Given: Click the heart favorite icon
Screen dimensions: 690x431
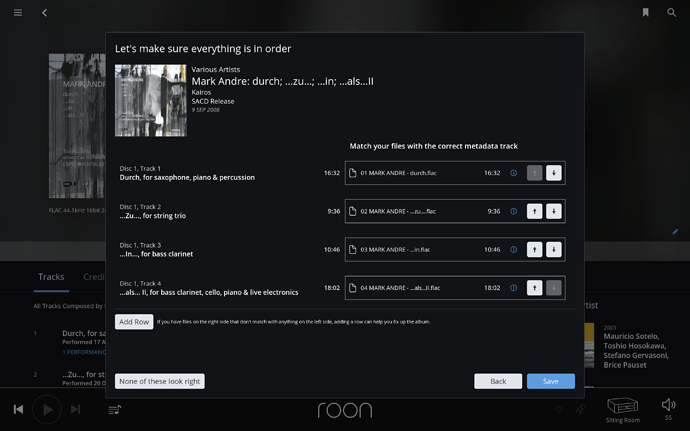Looking at the screenshot, I should click(x=559, y=409).
